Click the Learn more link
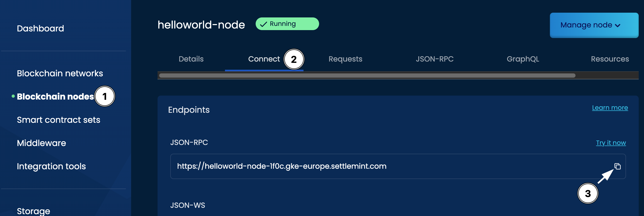Image resolution: width=644 pixels, height=216 pixels. tap(610, 108)
